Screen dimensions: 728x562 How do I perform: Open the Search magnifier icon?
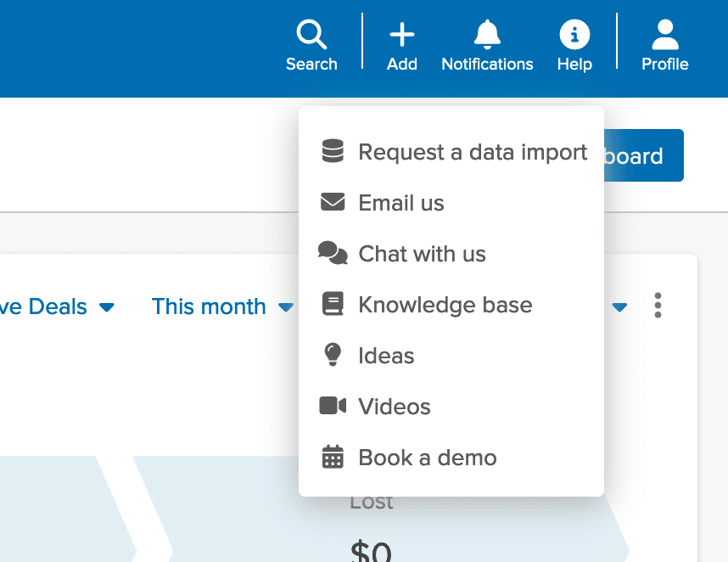tap(311, 36)
